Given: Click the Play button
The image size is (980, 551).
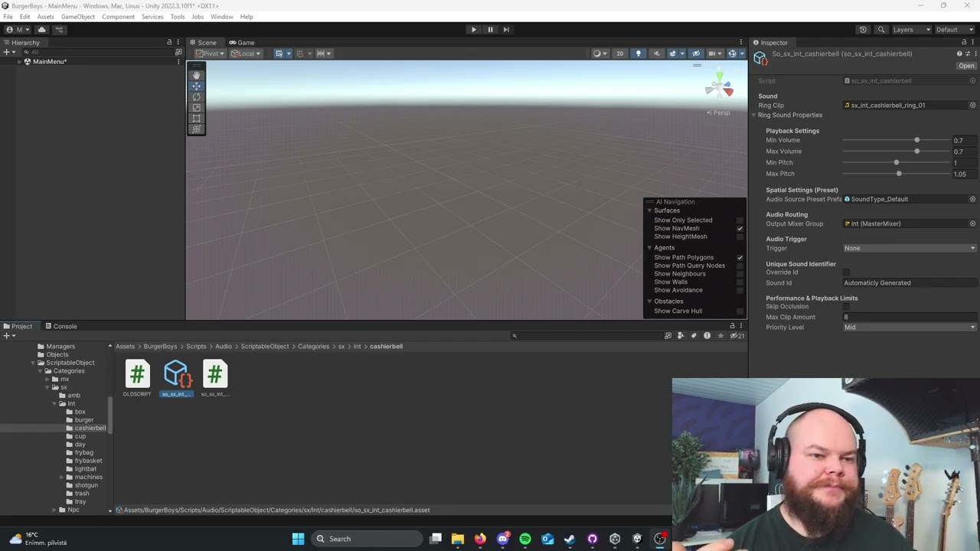Looking at the screenshot, I should point(473,30).
